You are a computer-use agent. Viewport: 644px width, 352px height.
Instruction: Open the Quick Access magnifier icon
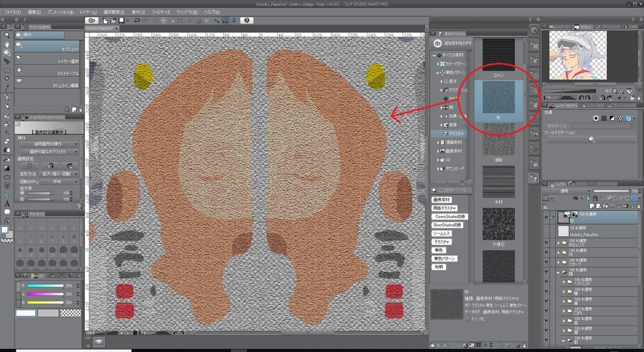(x=534, y=31)
